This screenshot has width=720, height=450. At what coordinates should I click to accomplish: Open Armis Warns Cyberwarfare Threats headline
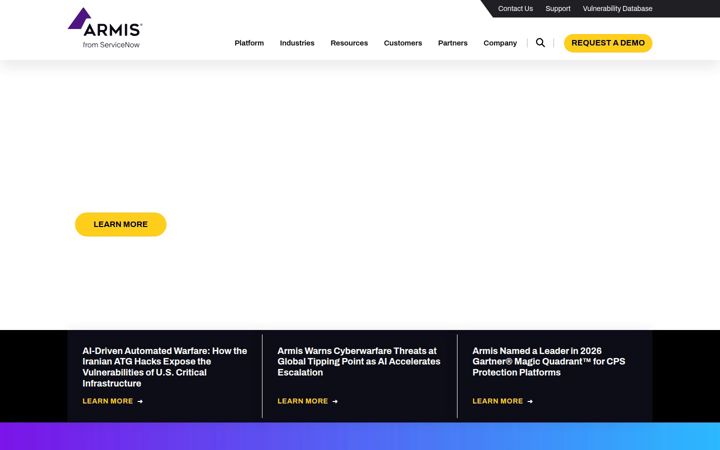click(x=359, y=361)
